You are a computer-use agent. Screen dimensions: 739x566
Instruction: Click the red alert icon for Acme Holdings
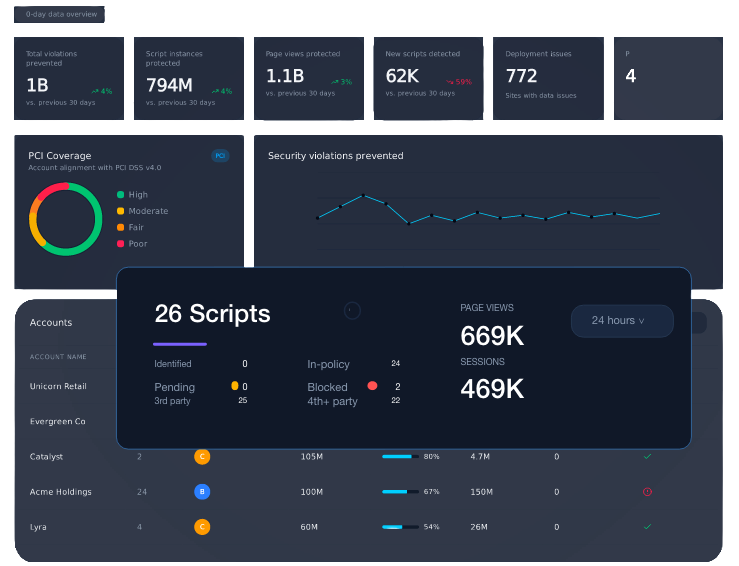pos(648,492)
